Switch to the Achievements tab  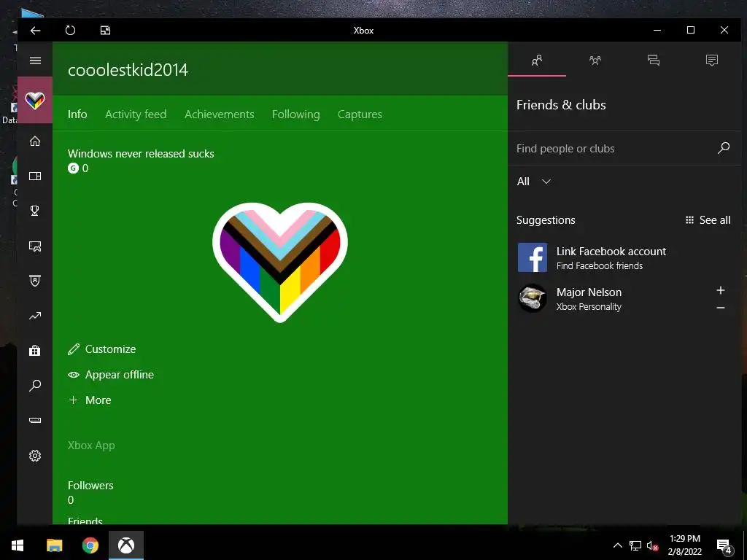pos(219,114)
